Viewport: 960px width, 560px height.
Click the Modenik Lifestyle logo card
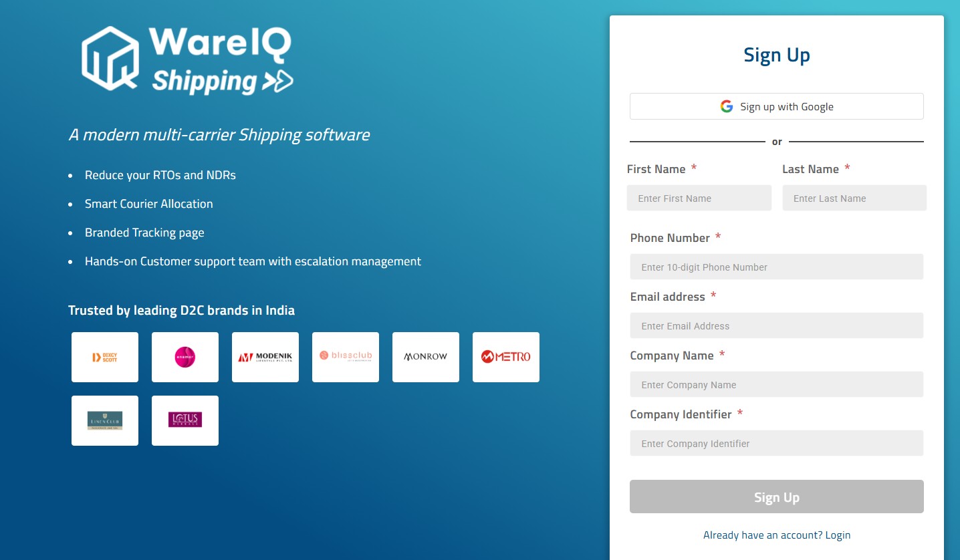265,357
